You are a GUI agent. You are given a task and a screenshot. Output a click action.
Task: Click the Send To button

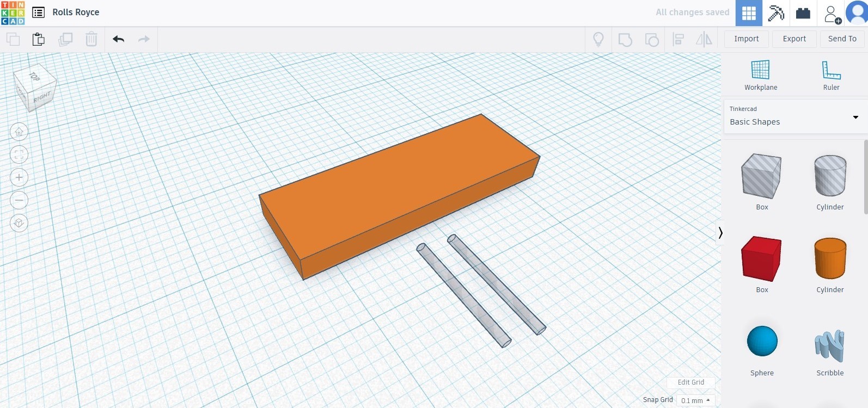[x=842, y=39]
